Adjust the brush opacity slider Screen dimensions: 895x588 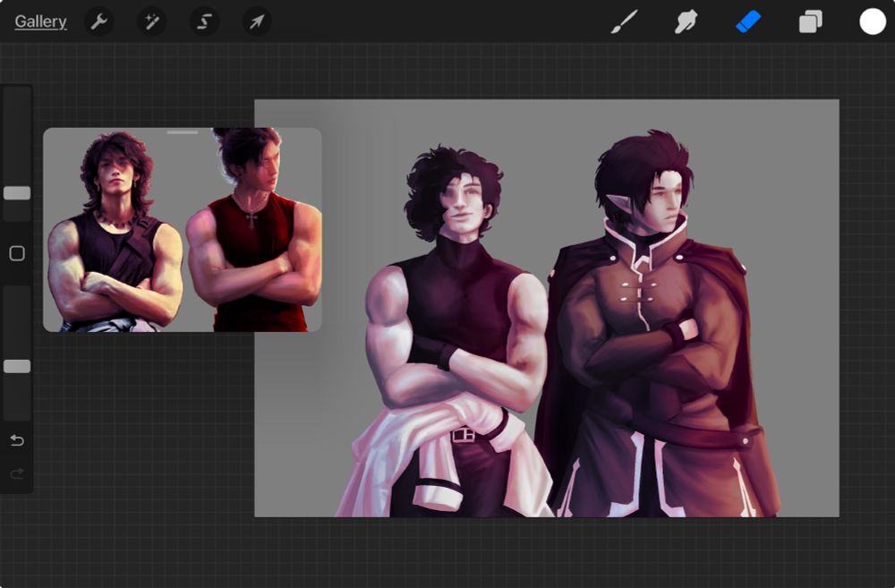click(x=15, y=366)
